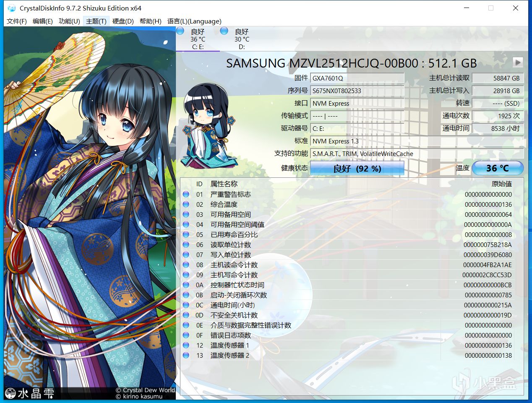532x403 pixels.
Task: Click raw value 0000004FB2A1AE
Action: coord(487,265)
